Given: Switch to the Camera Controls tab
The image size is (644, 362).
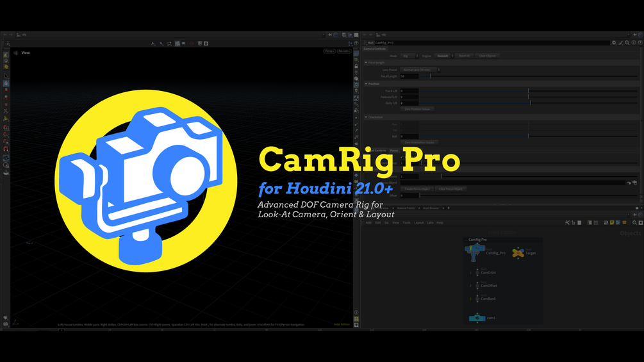Looking at the screenshot, I should [375, 49].
